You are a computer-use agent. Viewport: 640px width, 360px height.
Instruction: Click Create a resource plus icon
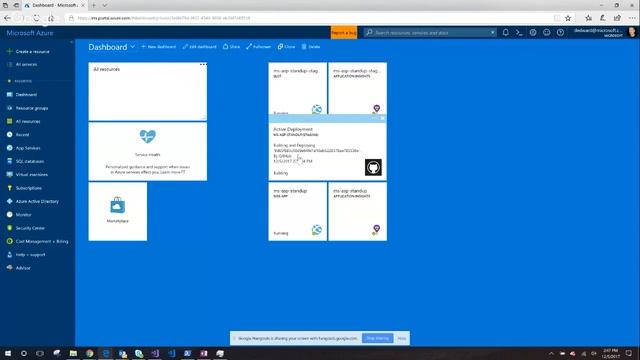tap(9, 51)
